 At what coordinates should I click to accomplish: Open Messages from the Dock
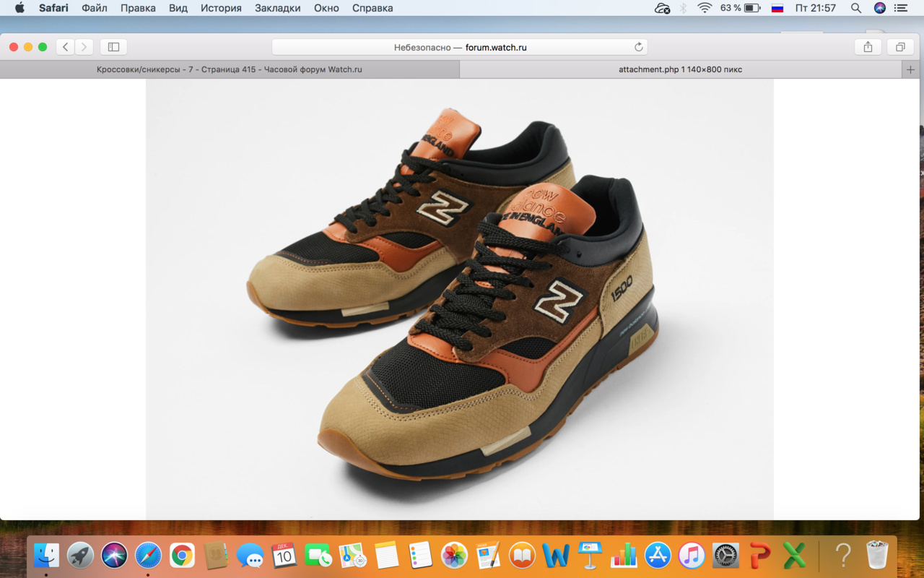pyautogui.click(x=250, y=556)
